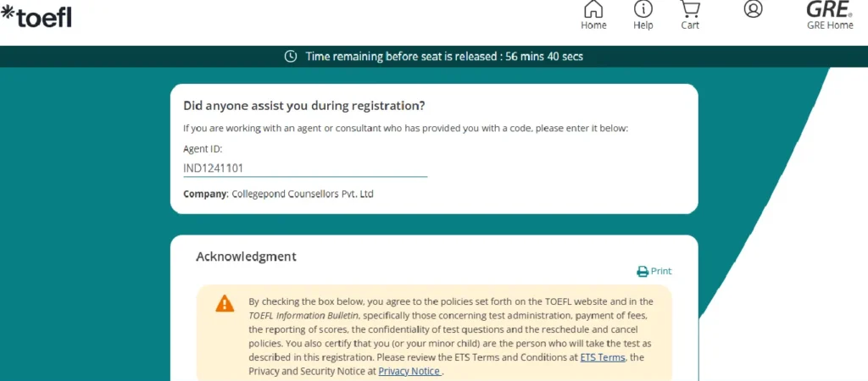Open Help via the info icon
Image resolution: width=868 pixels, height=381 pixels.
tap(643, 9)
